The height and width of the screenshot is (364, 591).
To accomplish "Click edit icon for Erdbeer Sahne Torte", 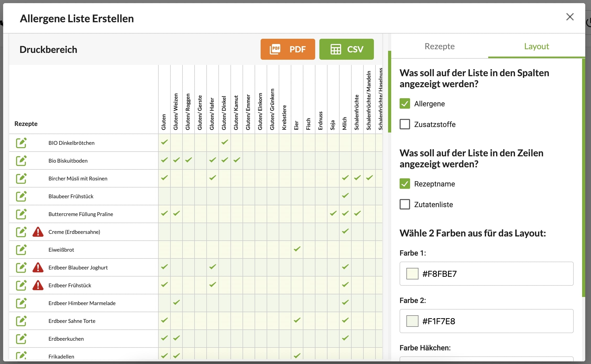I will (x=21, y=321).
